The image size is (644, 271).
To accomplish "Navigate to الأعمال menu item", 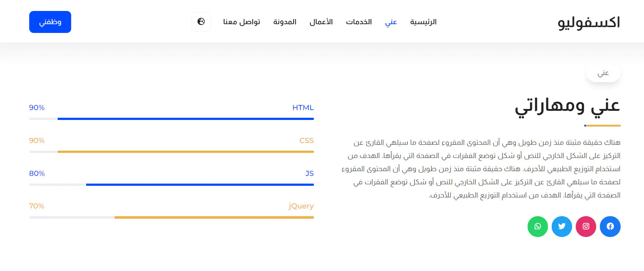I will pyautogui.click(x=321, y=22).
